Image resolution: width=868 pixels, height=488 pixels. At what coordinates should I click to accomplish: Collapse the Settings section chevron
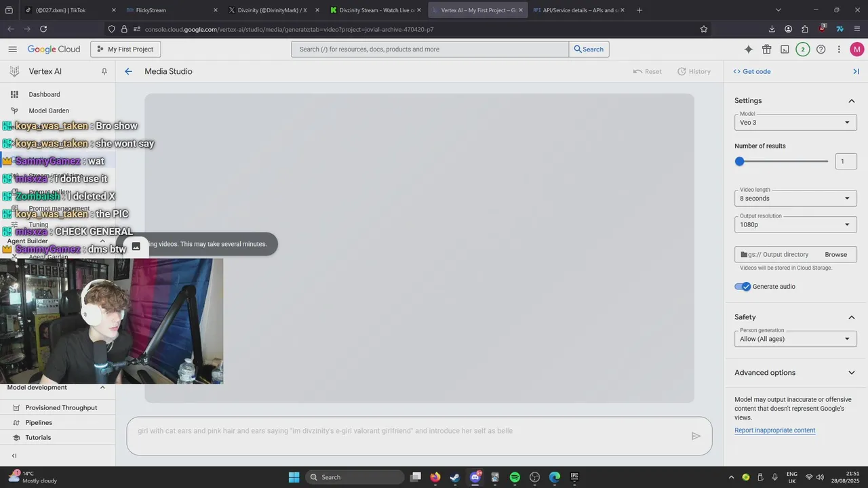click(852, 101)
